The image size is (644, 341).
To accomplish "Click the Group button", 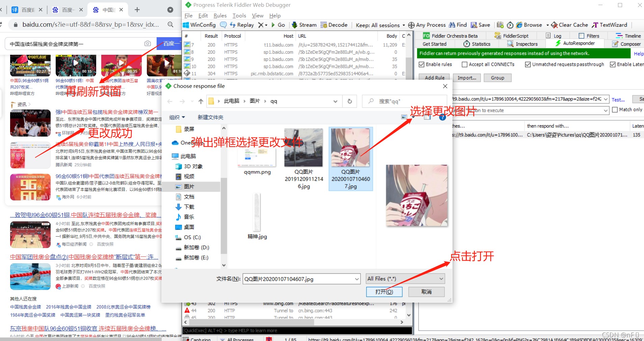I will [x=498, y=78].
